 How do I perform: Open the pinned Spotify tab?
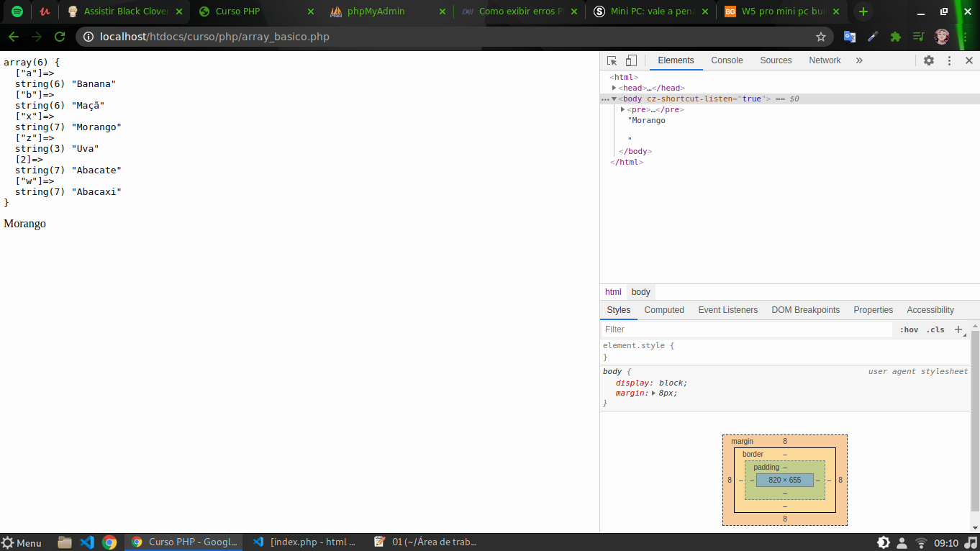point(17,12)
